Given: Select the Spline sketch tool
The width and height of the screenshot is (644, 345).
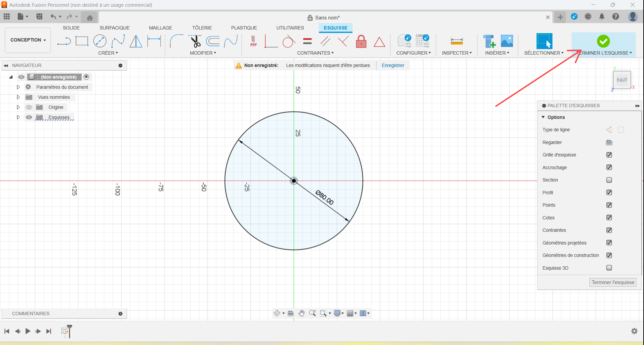Looking at the screenshot, I should tap(118, 41).
